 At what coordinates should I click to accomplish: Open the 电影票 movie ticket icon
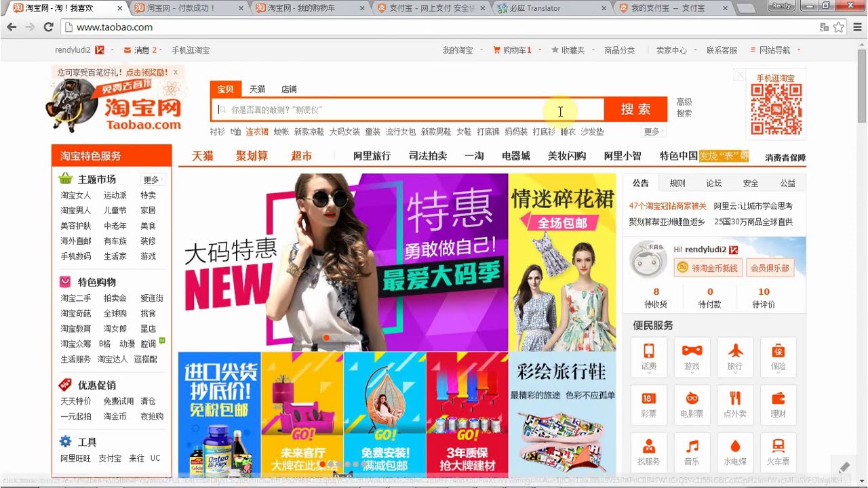pyautogui.click(x=692, y=405)
